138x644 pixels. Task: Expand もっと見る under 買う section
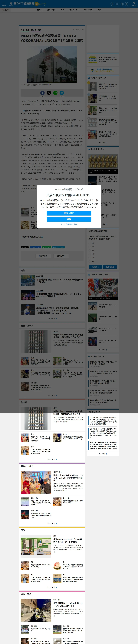52,587
